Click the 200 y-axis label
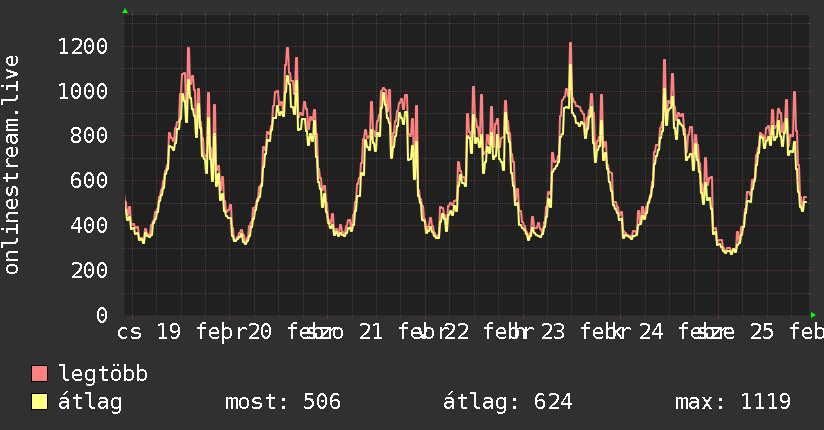824x430 pixels. [x=89, y=270]
